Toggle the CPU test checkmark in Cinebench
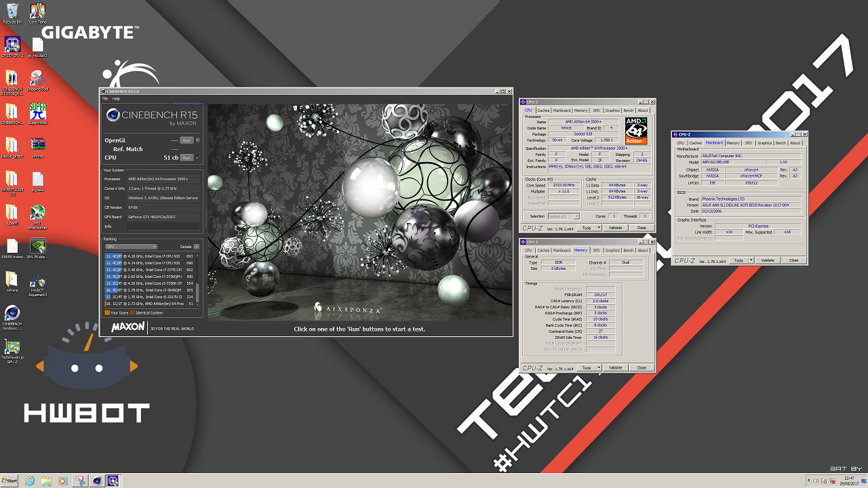 197,157
